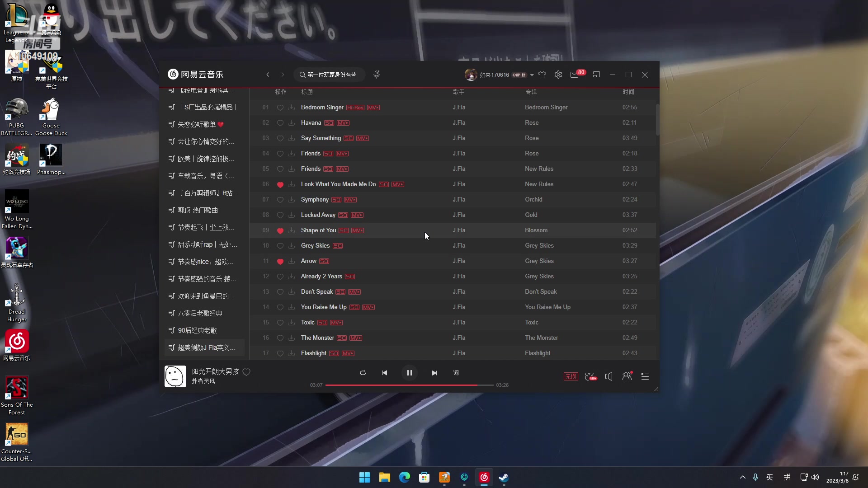Image resolution: width=868 pixels, height=488 pixels.
Task: Unlike Look What You Made Me Do
Action: [x=280, y=184]
